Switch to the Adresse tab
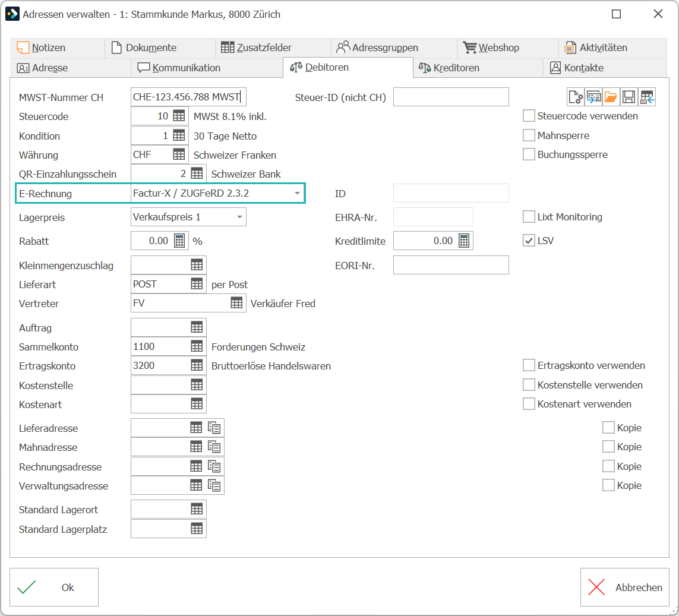679x616 pixels. pyautogui.click(x=71, y=68)
